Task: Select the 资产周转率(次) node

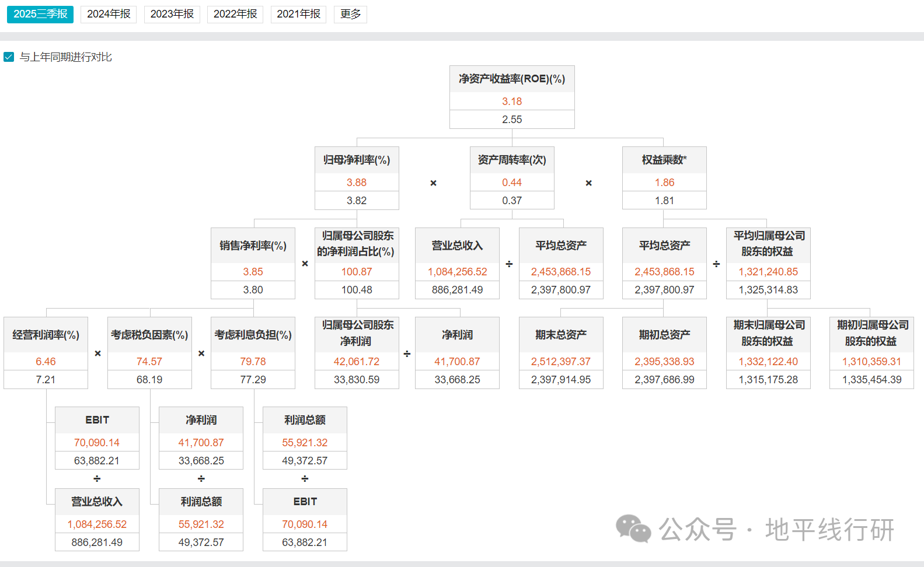Action: click(x=512, y=160)
